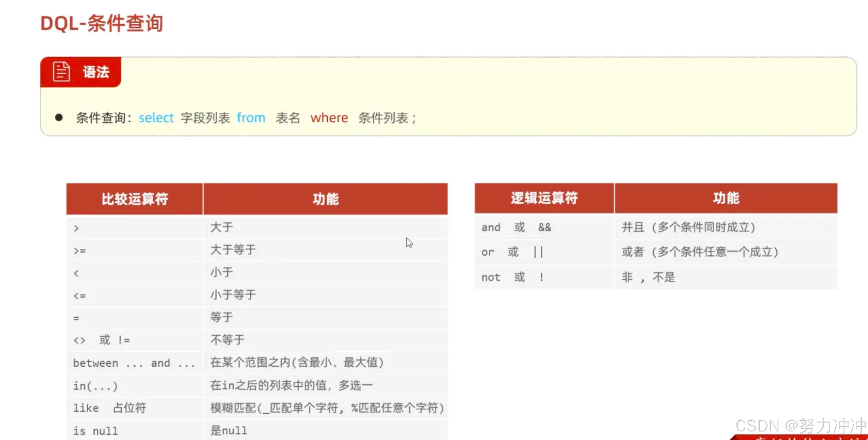Click the 逻辑运算符 column header
This screenshot has width=868, height=440.
click(x=544, y=198)
